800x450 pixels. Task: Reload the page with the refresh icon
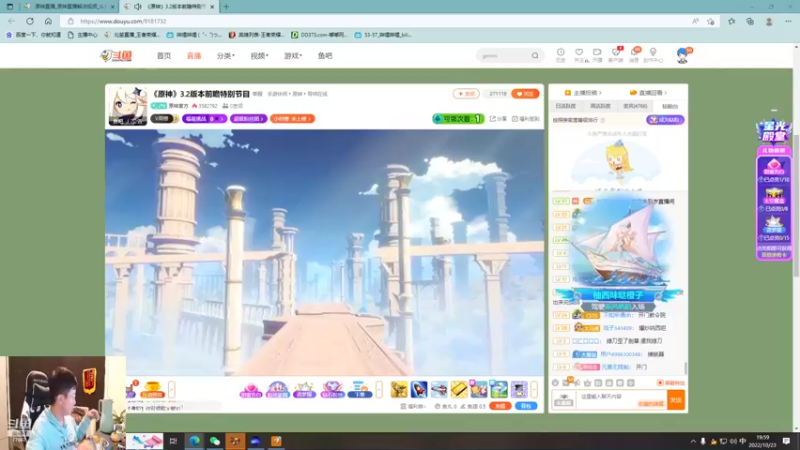click(x=30, y=21)
